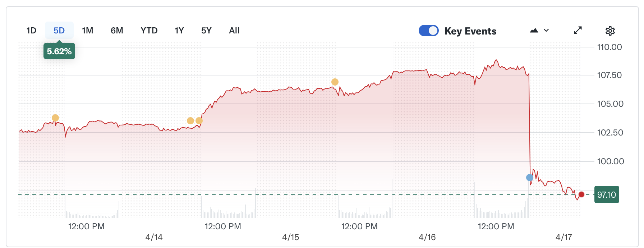Select the 1Y range option
The height and width of the screenshot is (248, 644).
[x=179, y=31]
